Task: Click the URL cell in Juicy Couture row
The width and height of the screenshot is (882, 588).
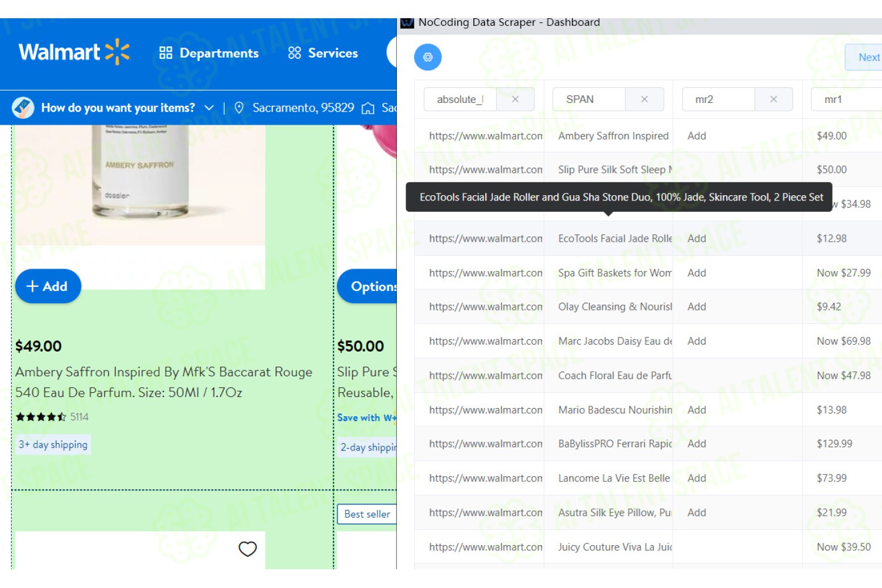Action: (x=479, y=547)
